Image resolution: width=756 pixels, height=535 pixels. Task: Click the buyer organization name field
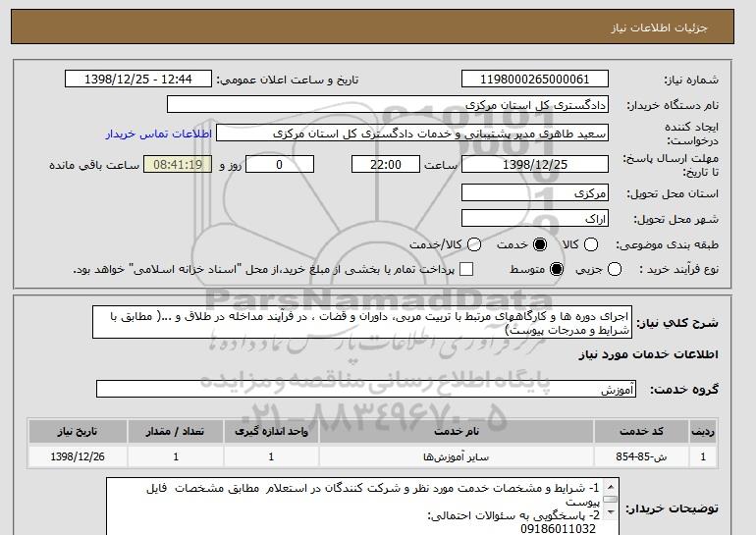[x=388, y=105]
